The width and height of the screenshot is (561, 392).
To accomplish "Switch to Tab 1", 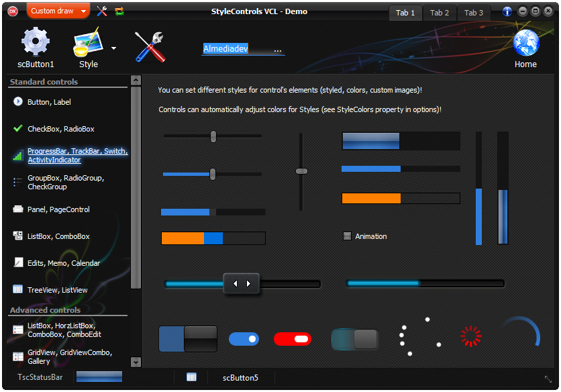I will [x=405, y=13].
